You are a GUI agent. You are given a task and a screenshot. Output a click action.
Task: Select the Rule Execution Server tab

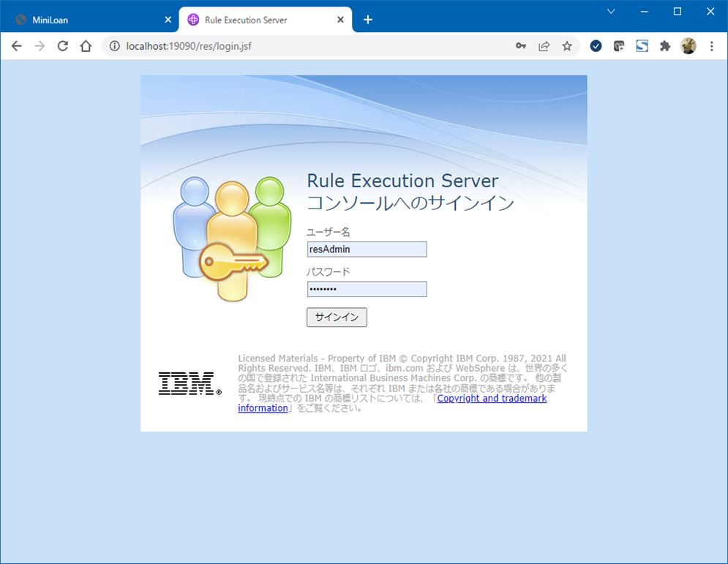[x=266, y=20]
